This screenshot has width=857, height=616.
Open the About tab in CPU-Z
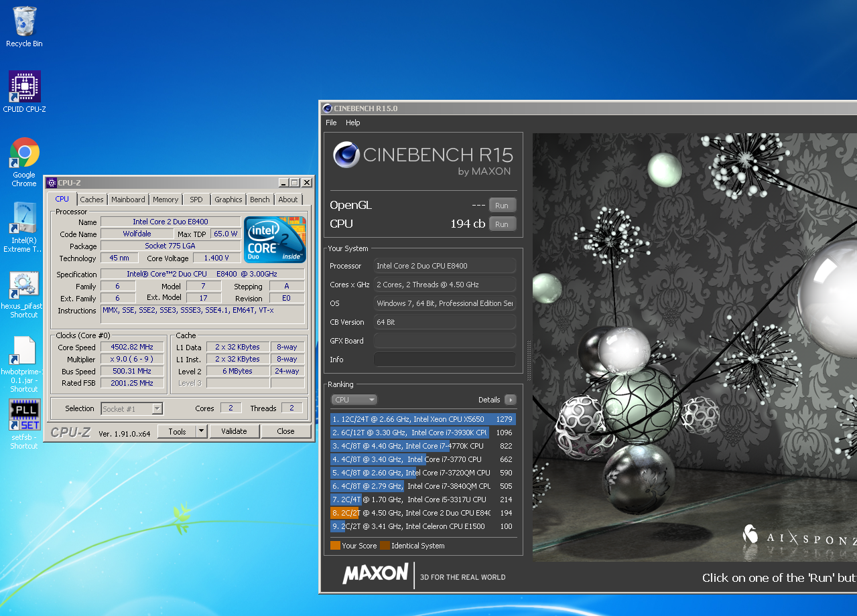point(288,200)
